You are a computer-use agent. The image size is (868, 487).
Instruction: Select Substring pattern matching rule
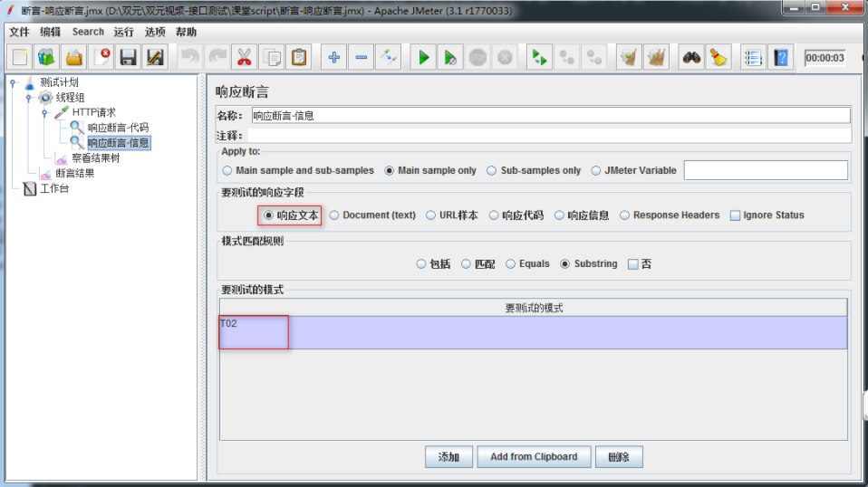tap(564, 264)
